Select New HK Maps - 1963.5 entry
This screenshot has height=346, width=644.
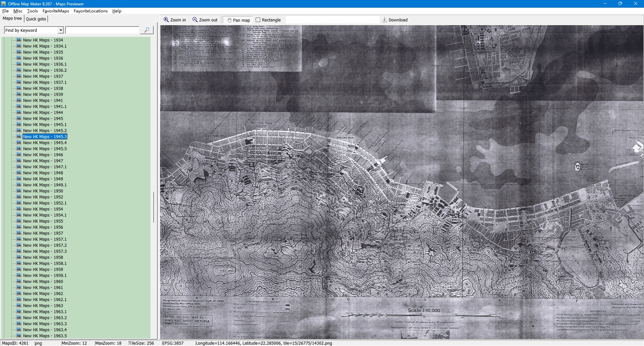click(45, 336)
